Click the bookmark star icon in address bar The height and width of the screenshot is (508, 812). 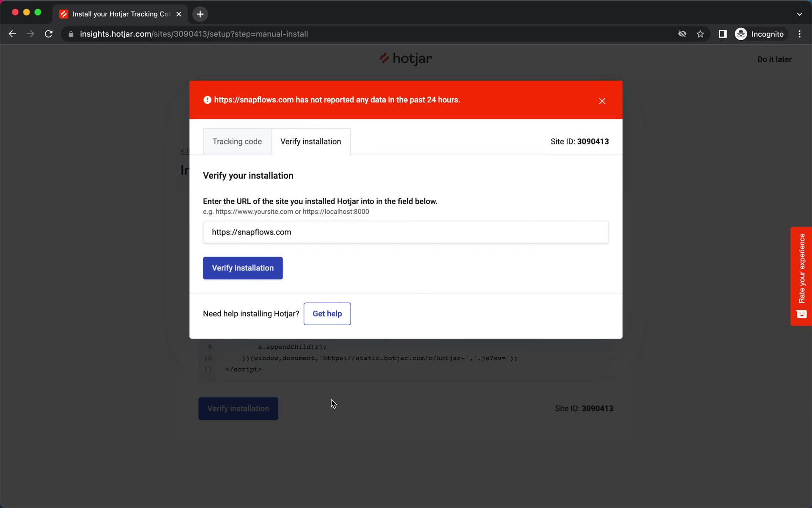point(701,34)
